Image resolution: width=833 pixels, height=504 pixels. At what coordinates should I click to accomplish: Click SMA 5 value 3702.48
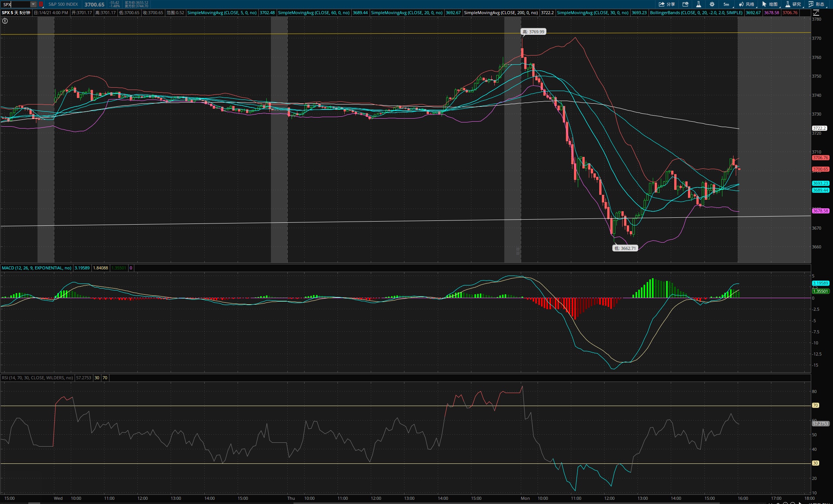tap(267, 13)
